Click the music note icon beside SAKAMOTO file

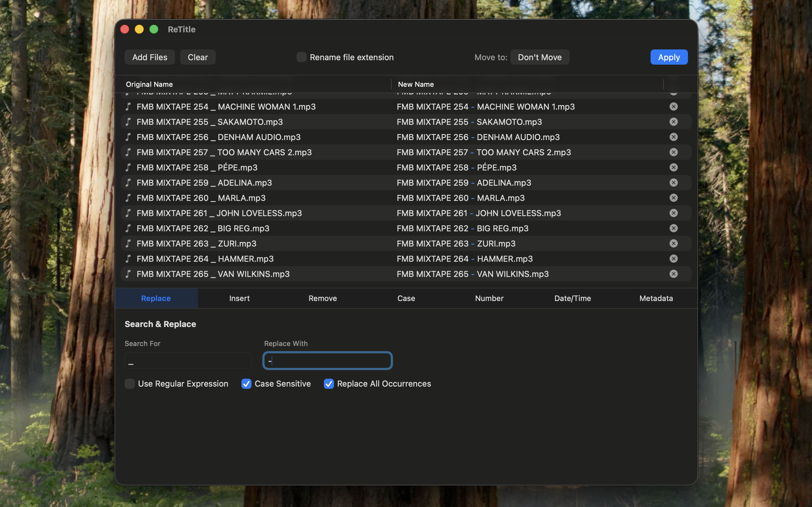pyautogui.click(x=128, y=122)
